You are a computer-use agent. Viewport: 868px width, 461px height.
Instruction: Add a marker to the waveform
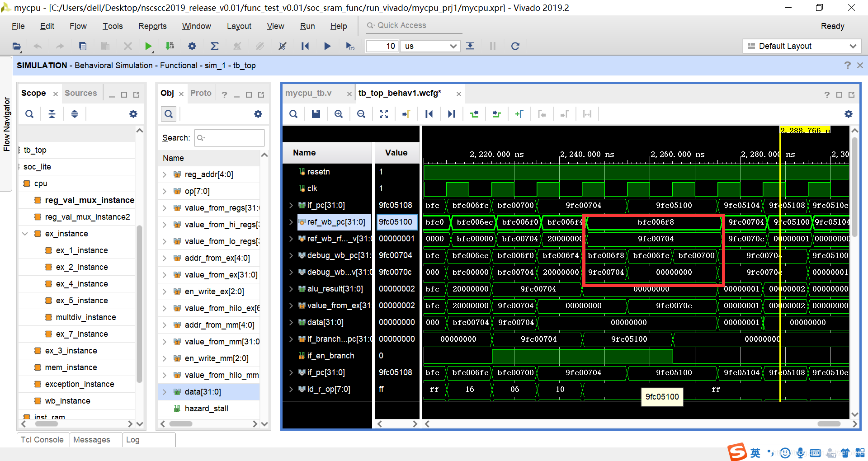click(519, 114)
